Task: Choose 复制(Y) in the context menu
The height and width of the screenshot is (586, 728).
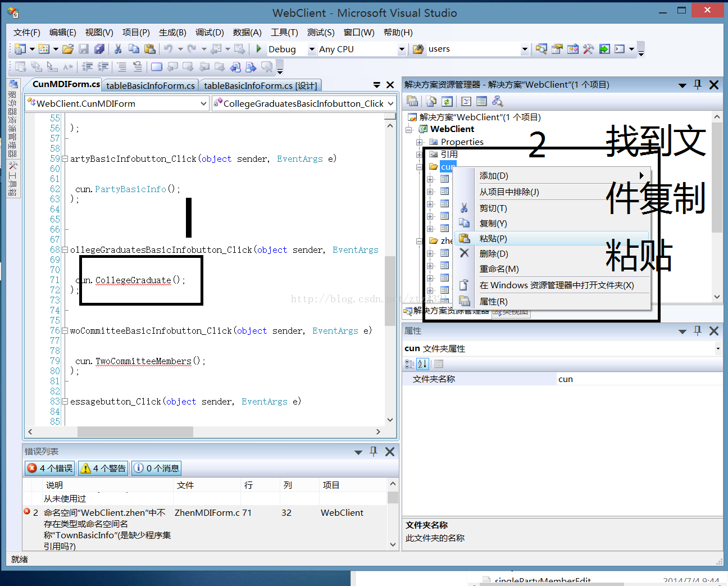Action: [552, 223]
